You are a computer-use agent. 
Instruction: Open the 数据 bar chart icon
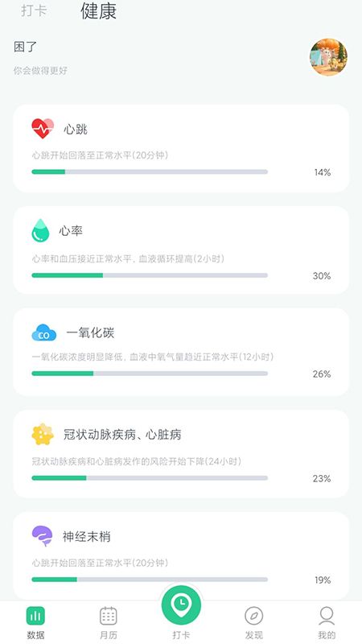tap(35, 616)
